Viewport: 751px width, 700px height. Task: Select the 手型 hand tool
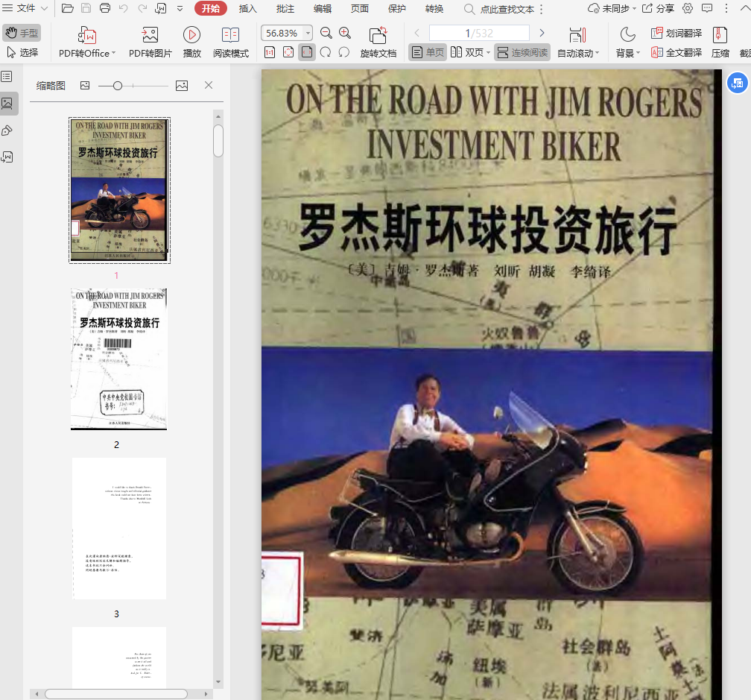coord(22,33)
